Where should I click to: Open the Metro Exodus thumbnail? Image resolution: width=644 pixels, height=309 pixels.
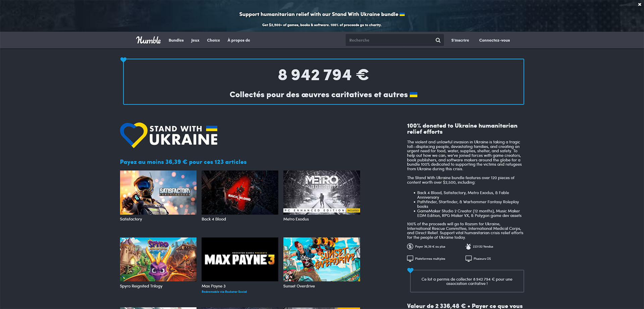coord(322,192)
